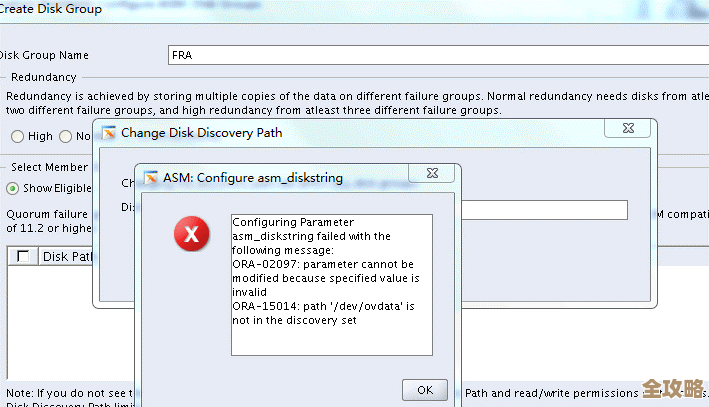Tick the select-all checkbox beside Disk Path

23,257
